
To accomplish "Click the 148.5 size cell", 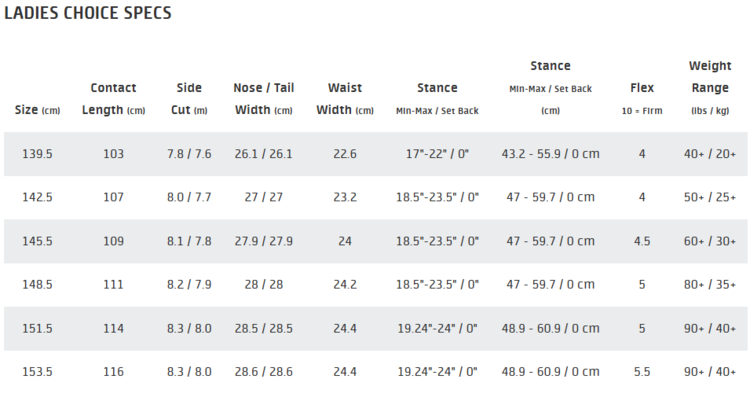I will 38,285.
